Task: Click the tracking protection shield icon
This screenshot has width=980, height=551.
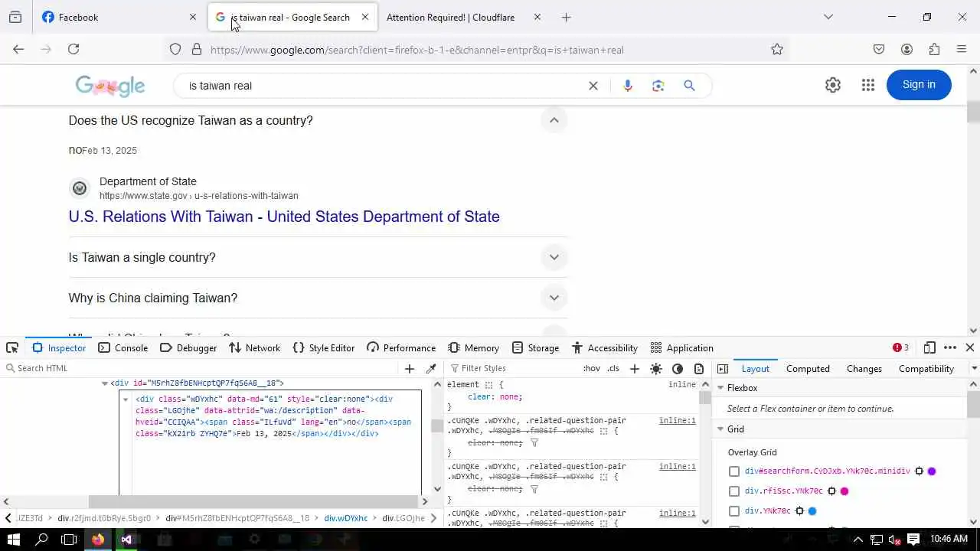Action: point(175,50)
